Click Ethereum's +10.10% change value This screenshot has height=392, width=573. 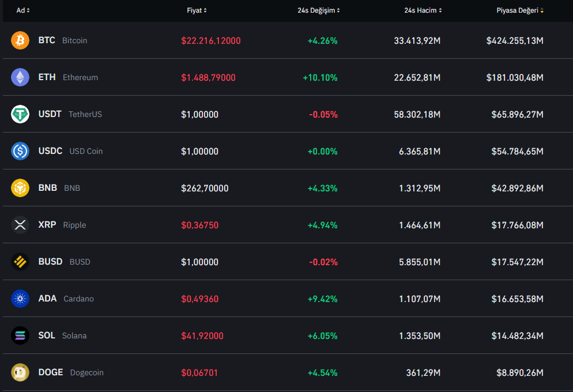coord(320,77)
